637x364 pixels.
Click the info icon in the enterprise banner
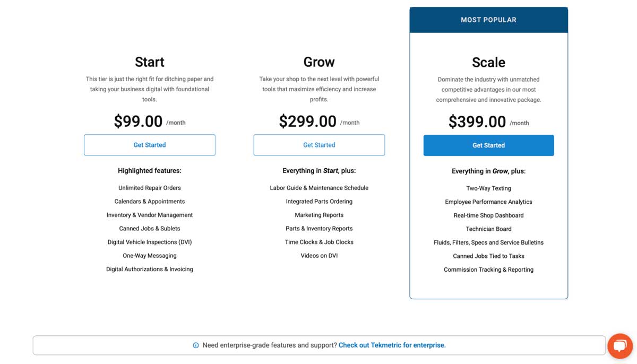pyautogui.click(x=196, y=345)
